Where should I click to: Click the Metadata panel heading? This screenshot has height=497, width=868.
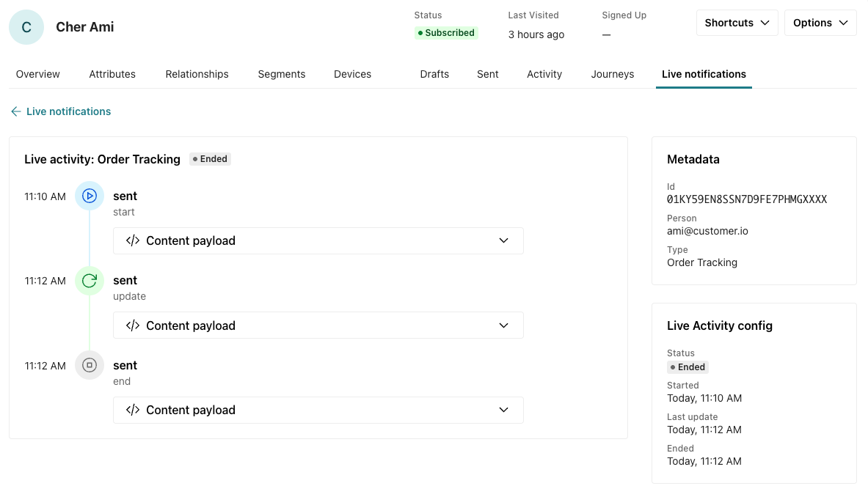[x=693, y=159]
